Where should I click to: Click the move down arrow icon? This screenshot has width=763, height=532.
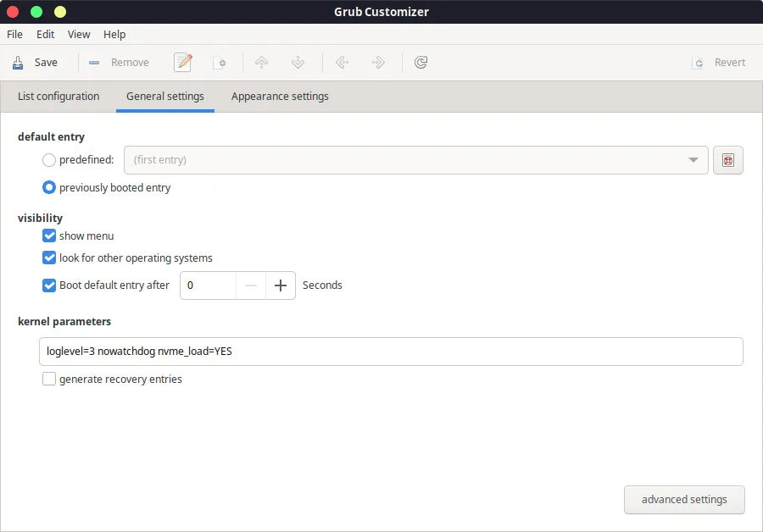(x=298, y=62)
